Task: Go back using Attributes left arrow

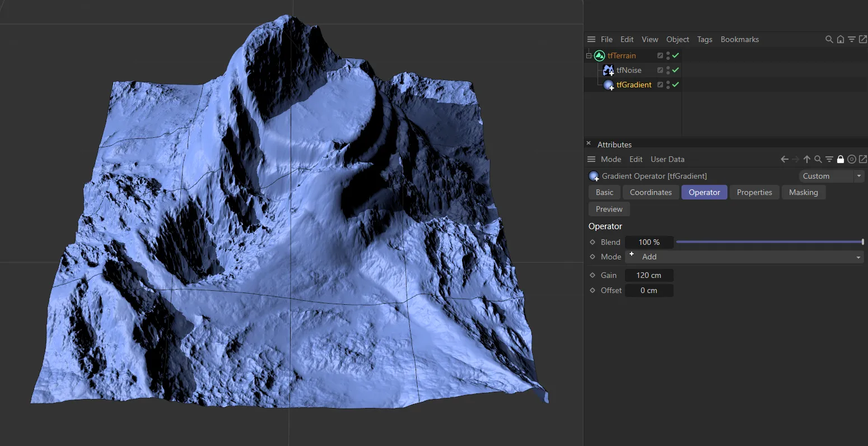Action: coord(785,159)
